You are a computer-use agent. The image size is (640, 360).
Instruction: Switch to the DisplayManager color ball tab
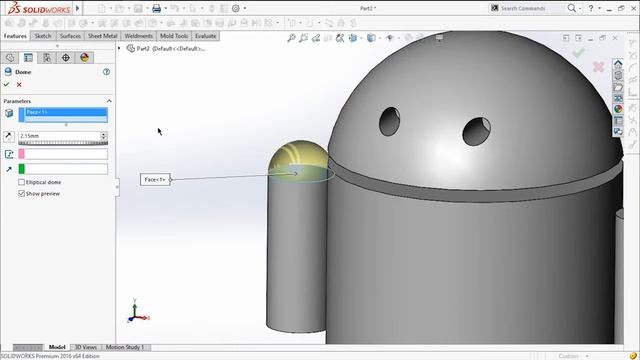(84, 58)
